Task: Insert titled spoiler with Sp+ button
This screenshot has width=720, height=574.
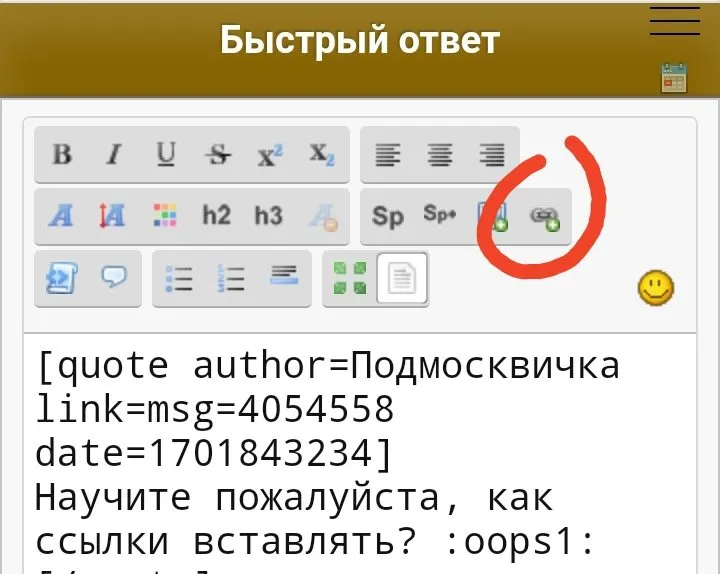Action: (x=440, y=214)
